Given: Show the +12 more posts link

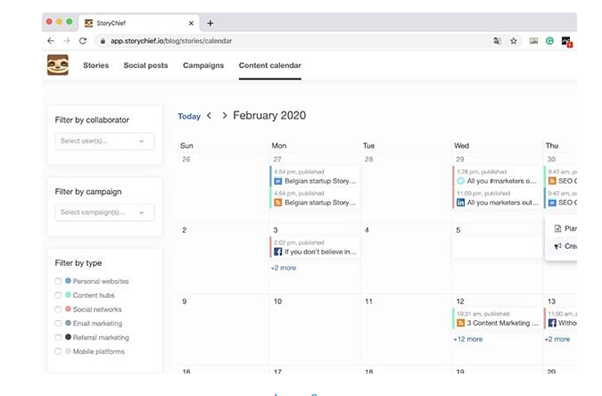Looking at the screenshot, I should coord(468,339).
